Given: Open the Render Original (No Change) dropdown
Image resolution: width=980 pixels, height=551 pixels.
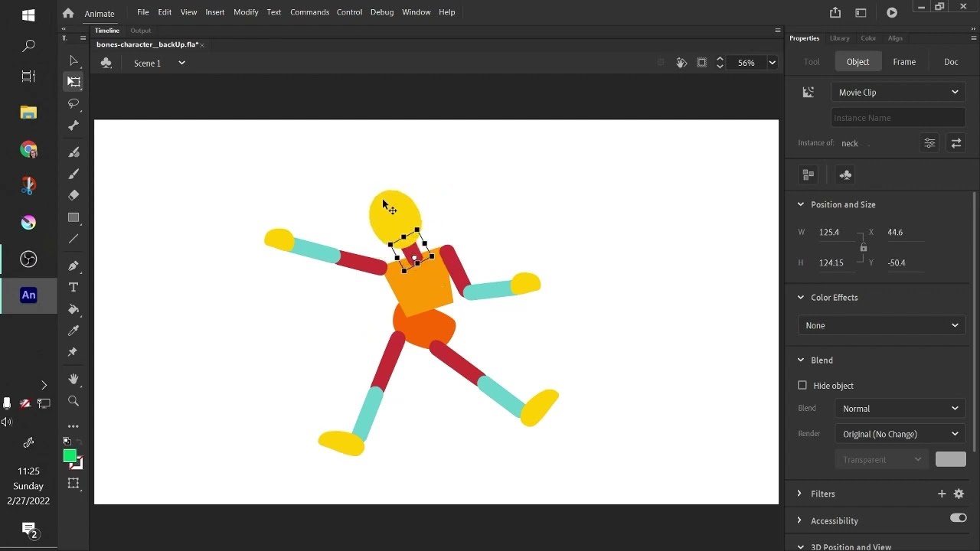Looking at the screenshot, I should click(900, 434).
